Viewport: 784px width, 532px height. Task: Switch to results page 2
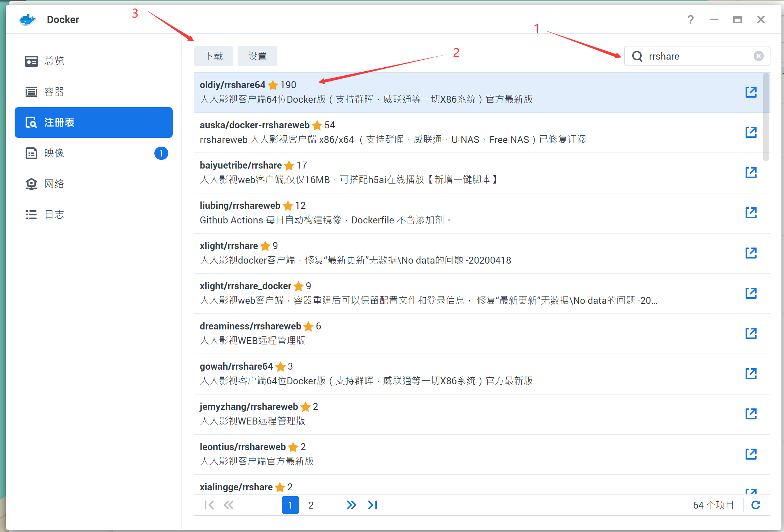pos(311,505)
